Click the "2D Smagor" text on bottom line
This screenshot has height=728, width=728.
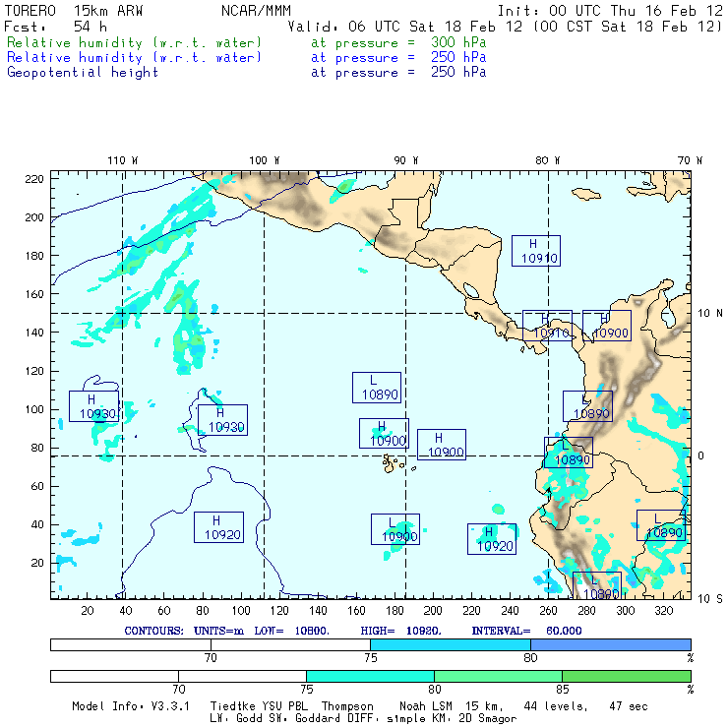(488, 719)
